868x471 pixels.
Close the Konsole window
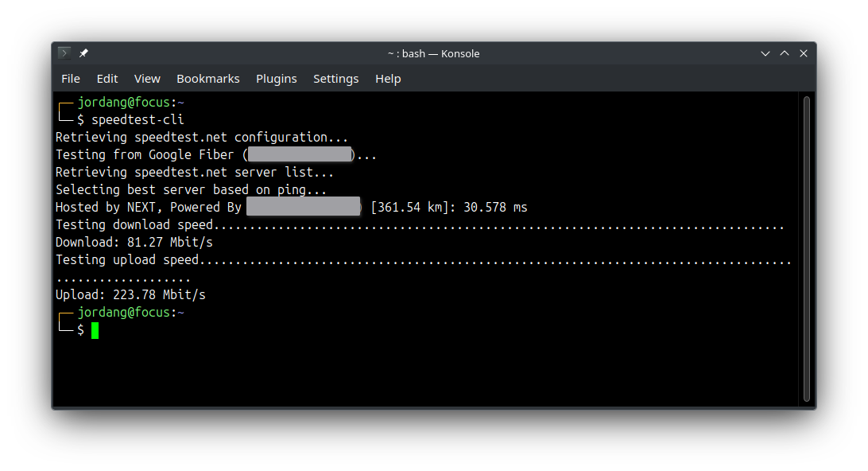pos(804,54)
